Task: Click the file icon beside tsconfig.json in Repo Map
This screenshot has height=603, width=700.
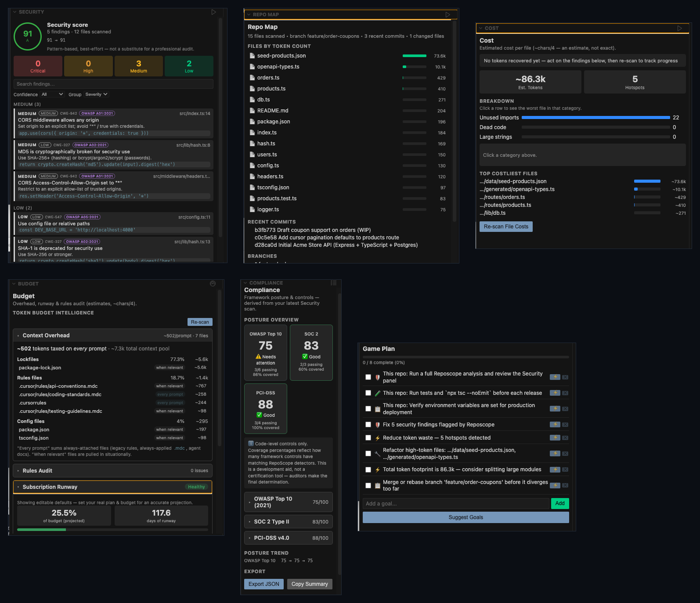Action: [252, 188]
